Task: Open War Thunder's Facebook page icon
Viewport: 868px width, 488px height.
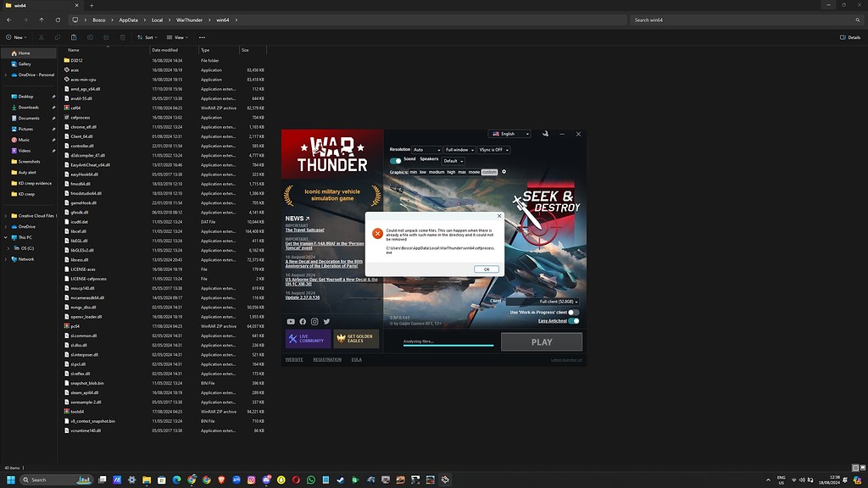Action: click(303, 321)
